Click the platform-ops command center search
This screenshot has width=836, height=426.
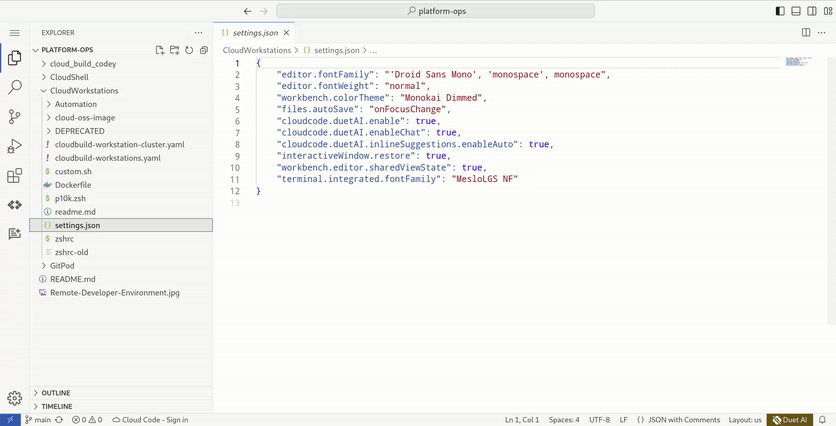[x=435, y=11]
